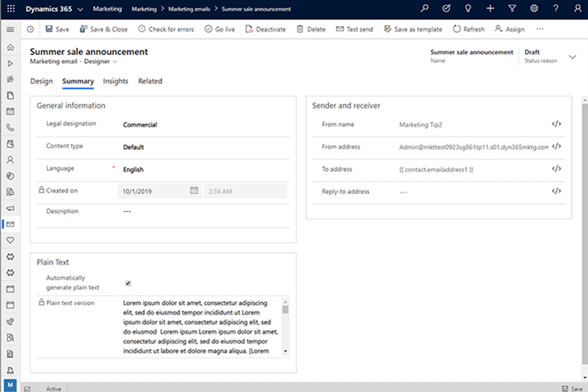Open the settings gear icon
Viewport: 588px width, 392px height.
534,9
